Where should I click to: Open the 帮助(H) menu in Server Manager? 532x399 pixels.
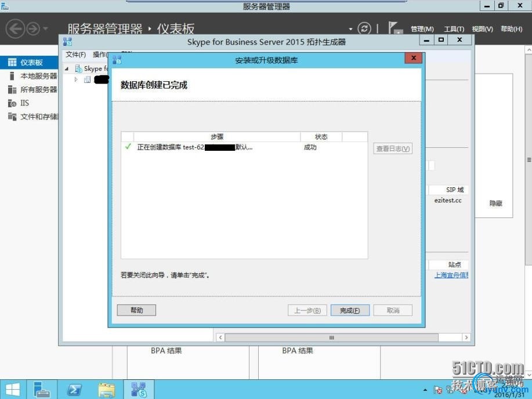click(x=511, y=29)
